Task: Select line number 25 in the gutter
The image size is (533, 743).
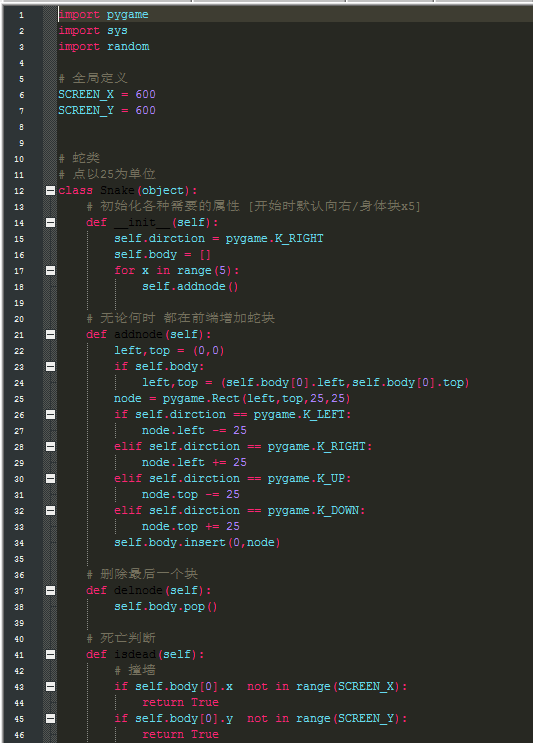Action: (x=19, y=399)
